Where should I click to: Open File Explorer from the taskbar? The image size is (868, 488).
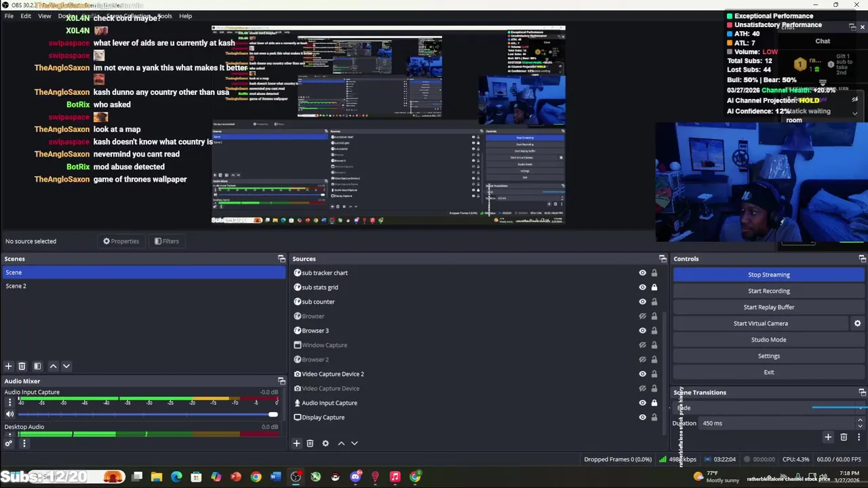pyautogui.click(x=157, y=477)
